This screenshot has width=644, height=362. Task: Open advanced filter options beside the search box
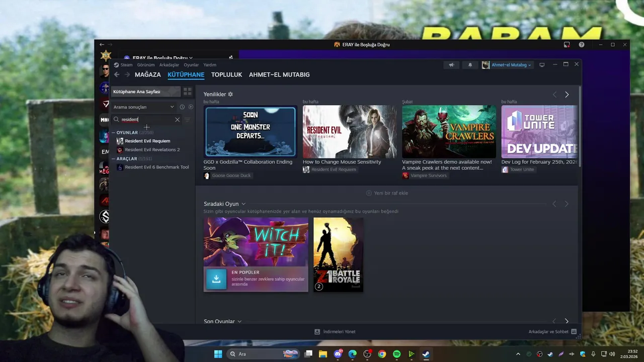pos(188,120)
